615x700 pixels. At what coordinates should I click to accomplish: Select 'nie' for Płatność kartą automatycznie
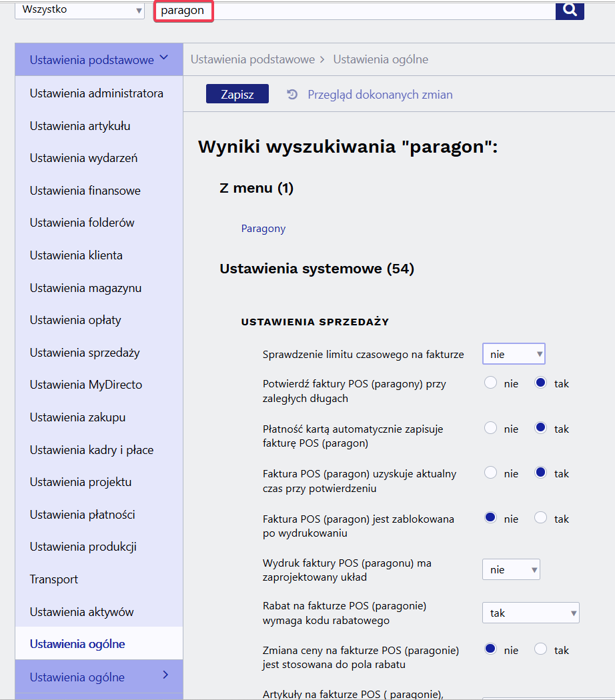(491, 429)
